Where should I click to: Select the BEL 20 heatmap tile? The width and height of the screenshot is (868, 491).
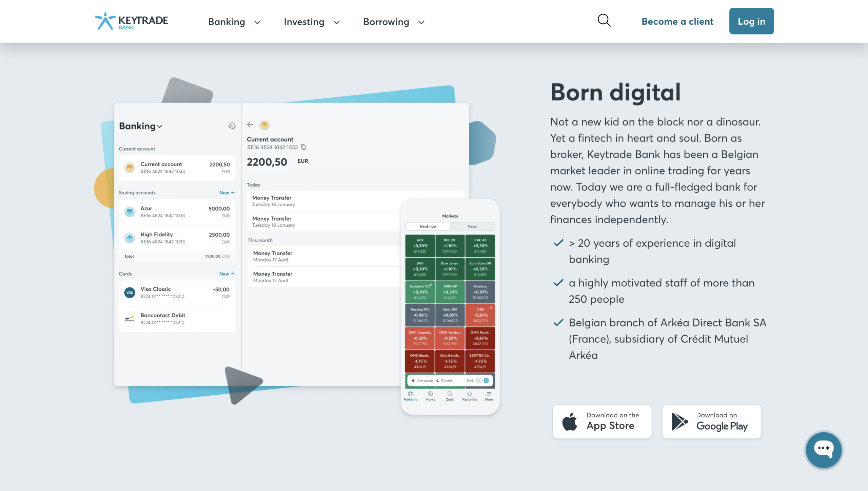point(450,246)
